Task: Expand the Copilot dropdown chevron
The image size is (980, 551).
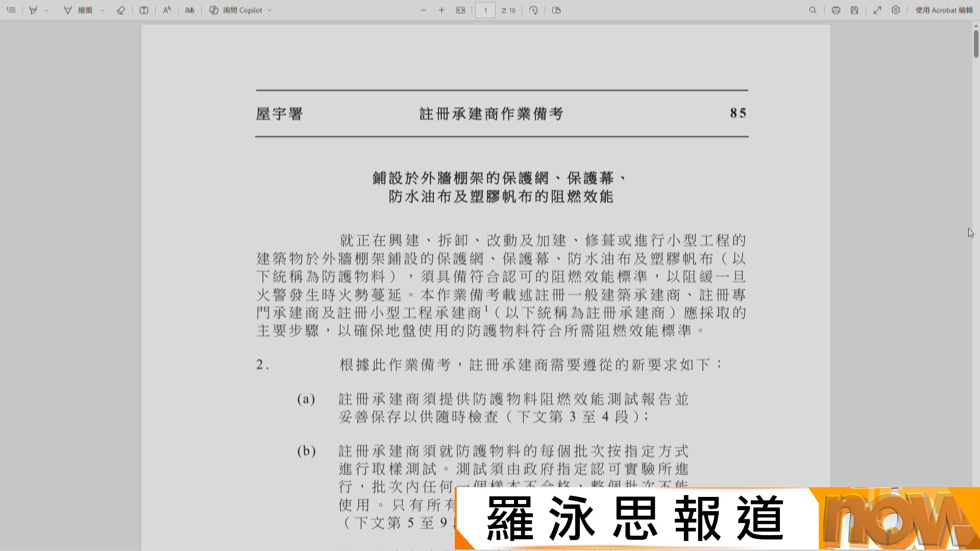Action: 269,10
